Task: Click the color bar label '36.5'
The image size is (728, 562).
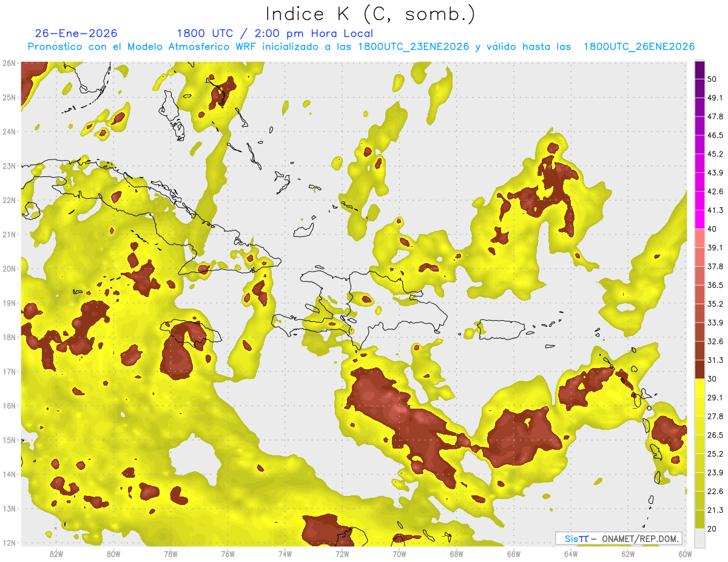Action: coord(715,285)
